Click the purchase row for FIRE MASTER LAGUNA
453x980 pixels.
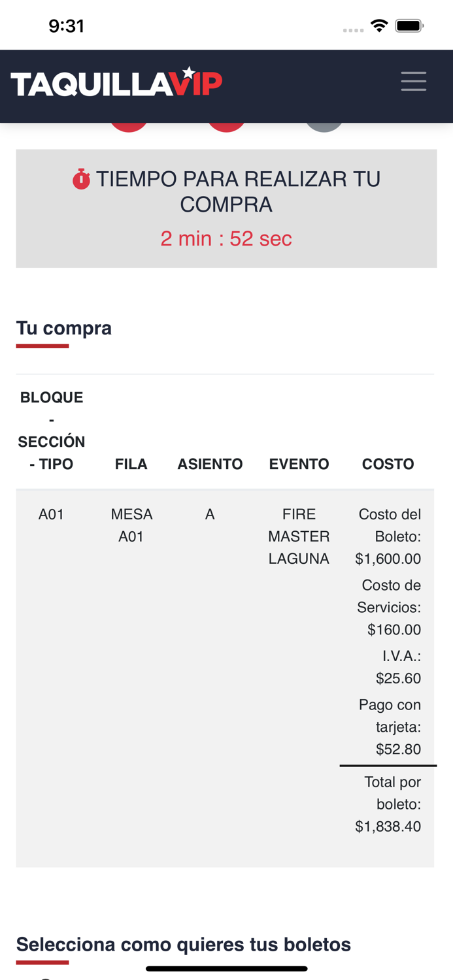coord(299,536)
